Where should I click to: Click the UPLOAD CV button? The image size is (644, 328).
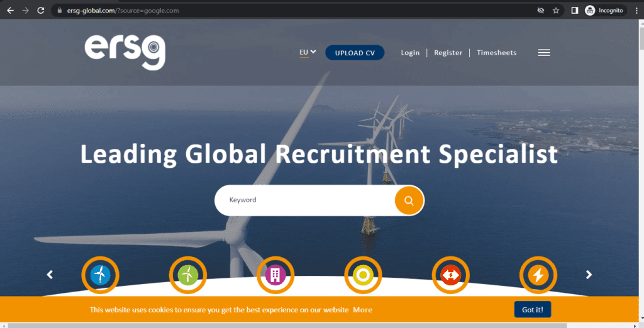pyautogui.click(x=355, y=53)
